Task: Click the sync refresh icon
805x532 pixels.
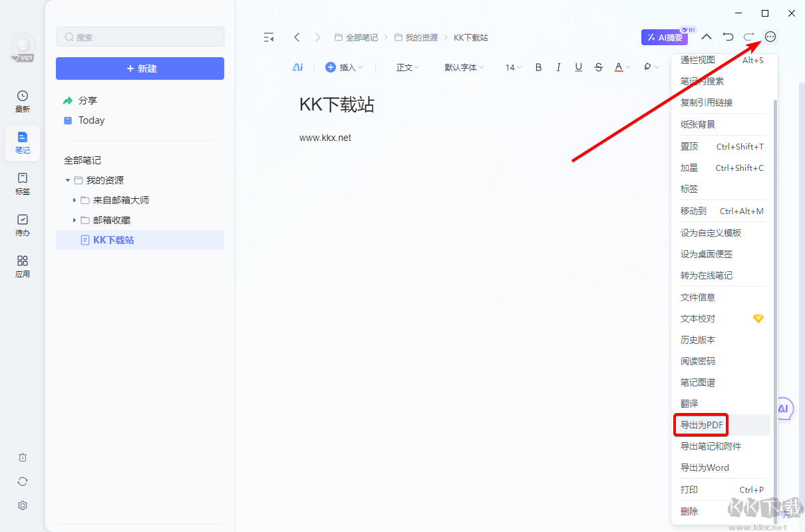Action: click(23, 481)
